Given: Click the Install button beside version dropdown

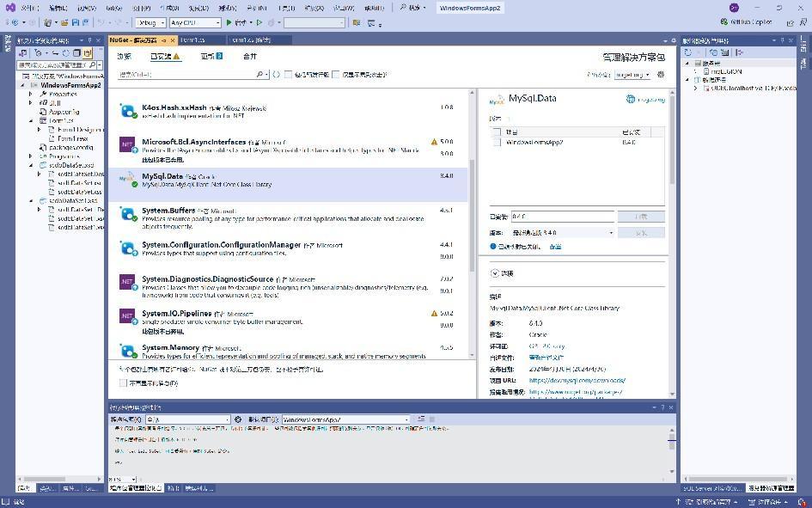Looking at the screenshot, I should coord(641,233).
